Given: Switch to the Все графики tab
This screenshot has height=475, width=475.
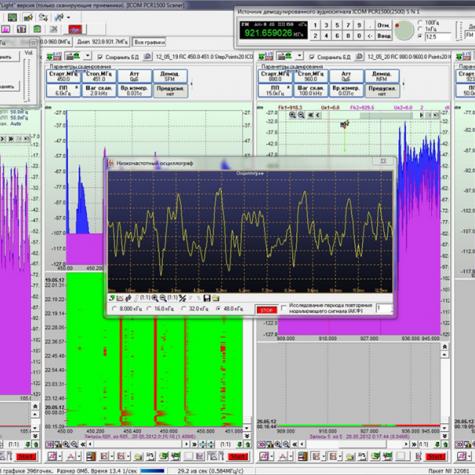Looking at the screenshot, I should [x=149, y=42].
